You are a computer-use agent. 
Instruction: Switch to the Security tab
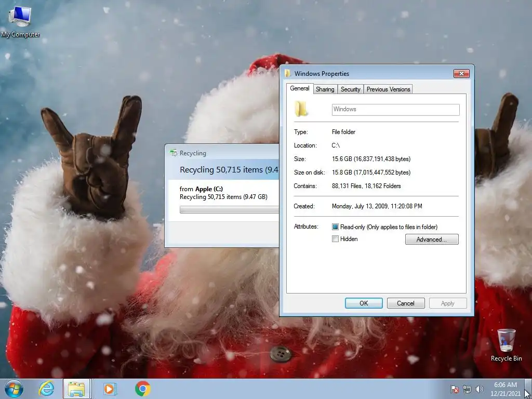pos(351,89)
